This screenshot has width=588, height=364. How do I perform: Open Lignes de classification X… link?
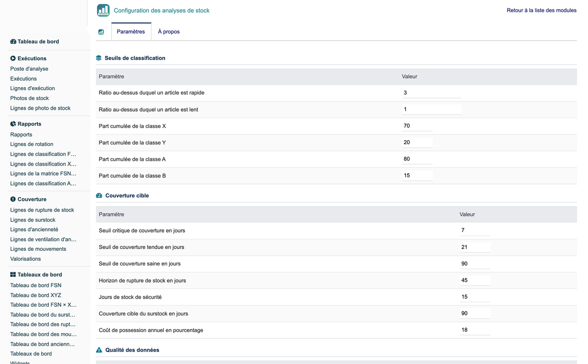coord(43,164)
